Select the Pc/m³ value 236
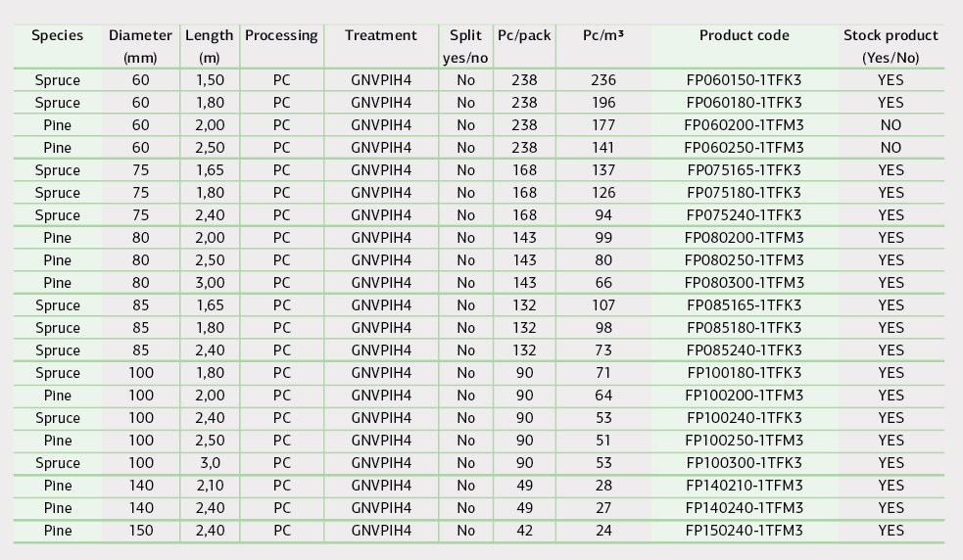The width and height of the screenshot is (963, 560). pyautogui.click(x=603, y=80)
